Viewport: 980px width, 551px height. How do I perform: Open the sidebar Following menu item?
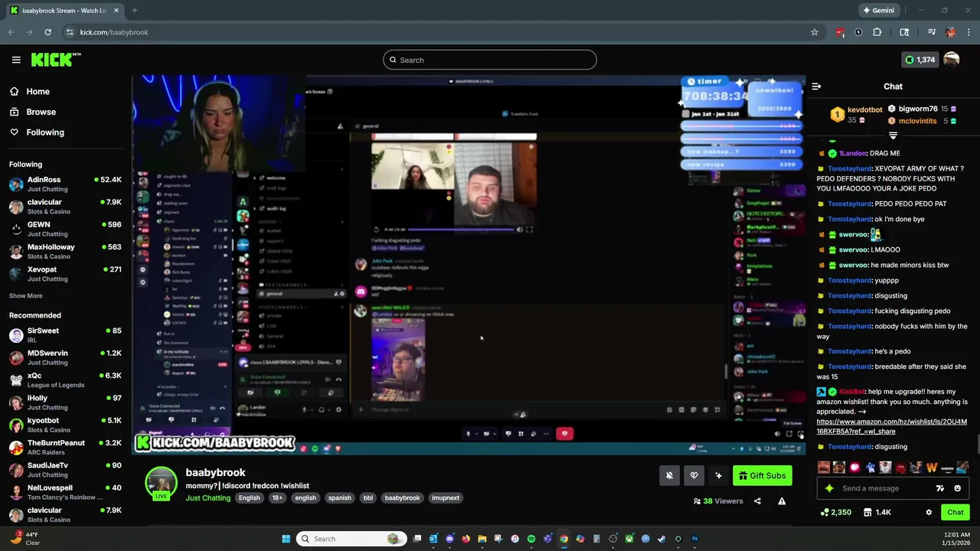[x=37, y=132]
